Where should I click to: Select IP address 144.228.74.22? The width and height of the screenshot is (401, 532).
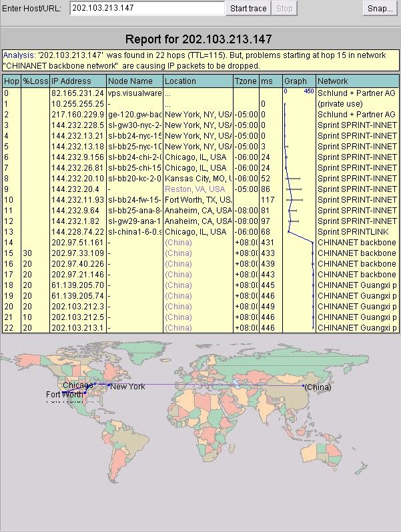point(78,232)
